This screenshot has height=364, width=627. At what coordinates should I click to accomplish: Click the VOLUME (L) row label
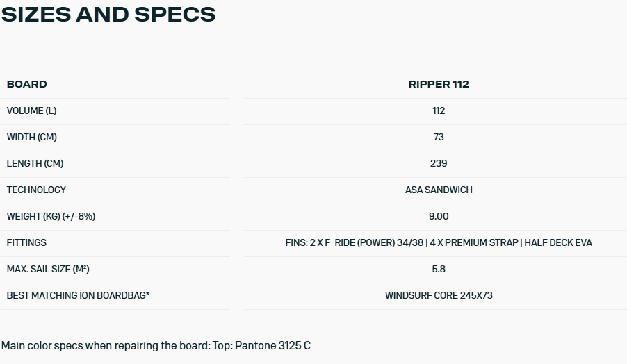click(x=31, y=110)
